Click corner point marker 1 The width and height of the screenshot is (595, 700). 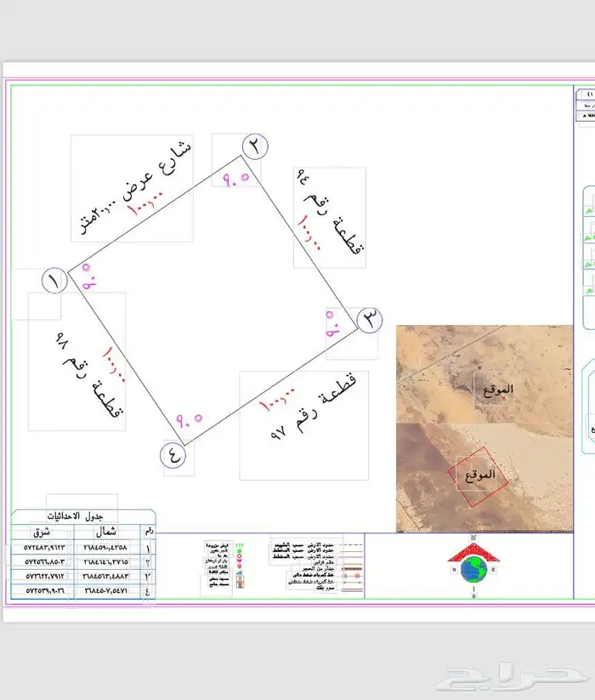tap(54, 281)
